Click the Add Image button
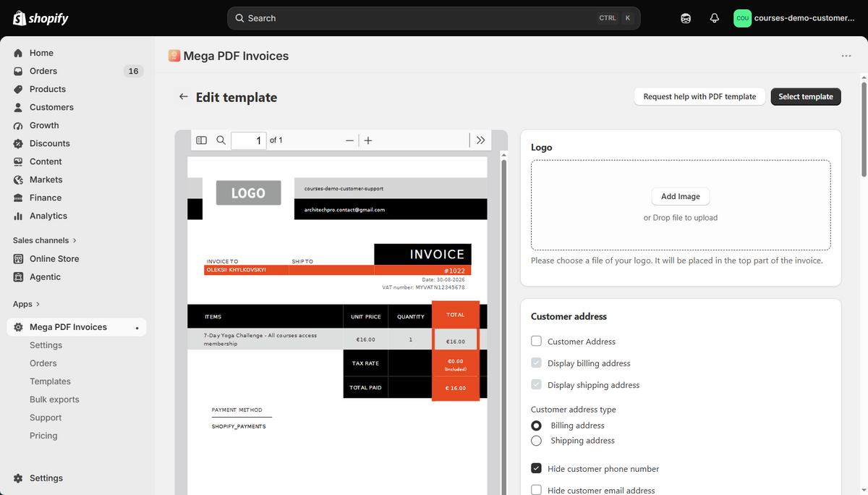Viewport: 868px width, 495px height. coord(681,196)
